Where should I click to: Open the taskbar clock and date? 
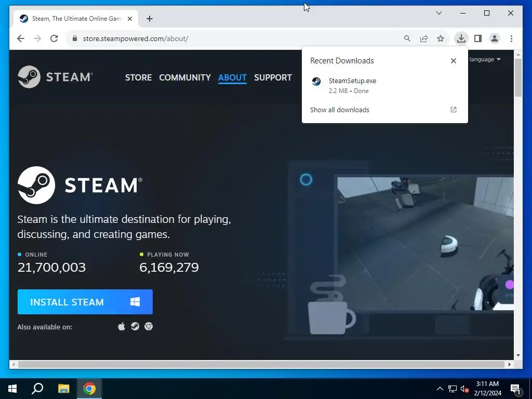487,389
